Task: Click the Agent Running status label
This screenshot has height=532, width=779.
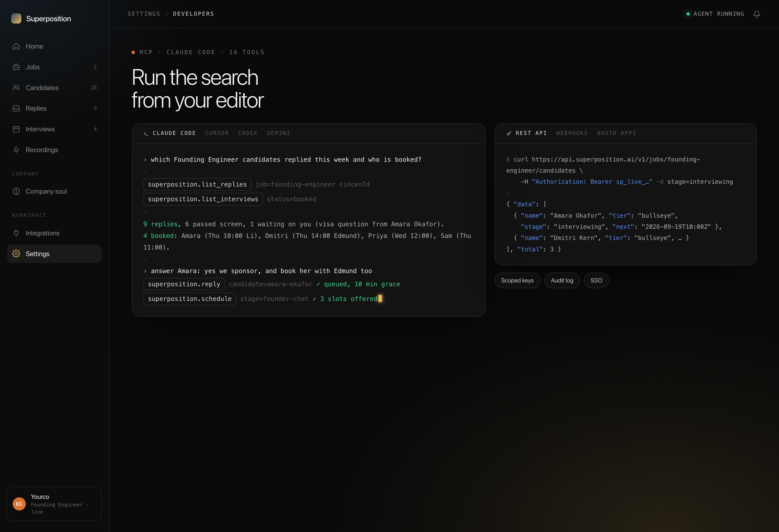Action: 719,14
